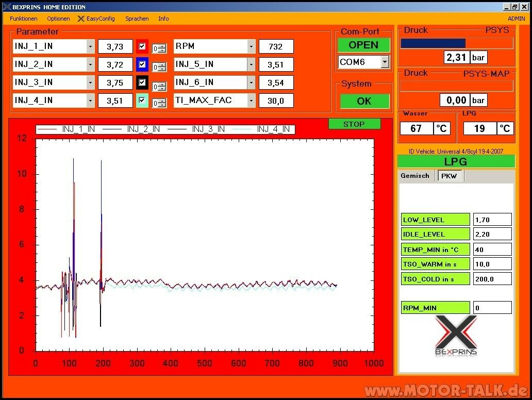Expand the TI_MAX_FAC parameter dropdown
The image size is (532, 400).
coord(251,101)
